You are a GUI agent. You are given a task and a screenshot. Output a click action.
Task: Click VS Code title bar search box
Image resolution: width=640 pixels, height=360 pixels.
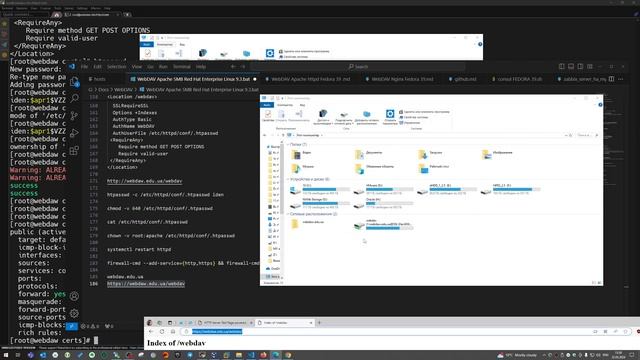click(358, 67)
